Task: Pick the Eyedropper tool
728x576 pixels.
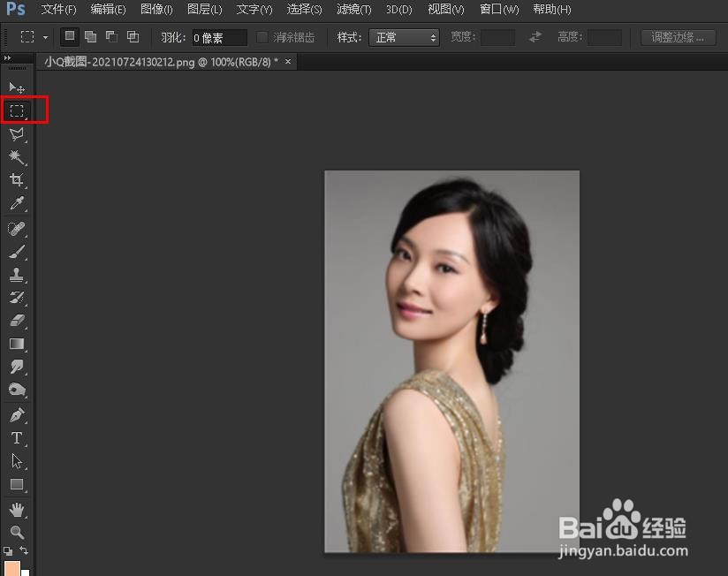Action: (16, 203)
